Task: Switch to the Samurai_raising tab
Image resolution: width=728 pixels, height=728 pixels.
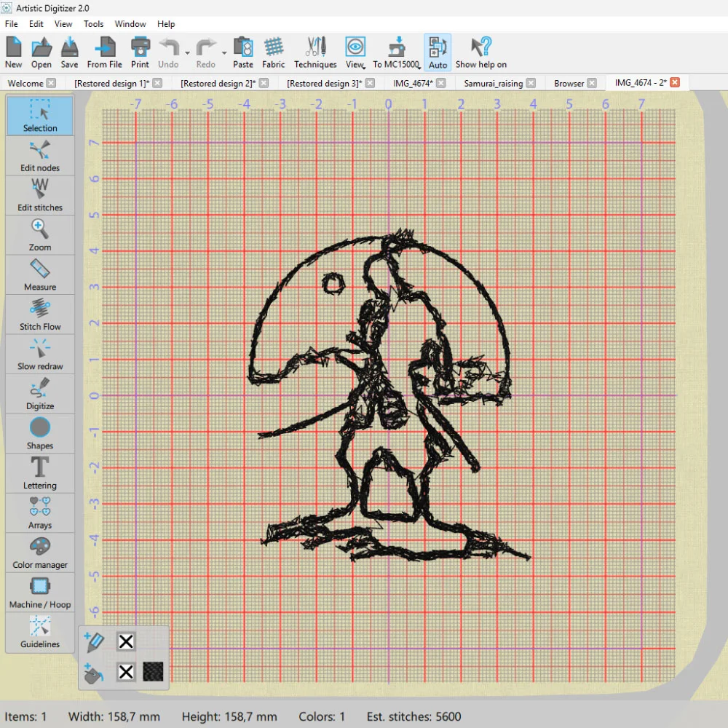Action: tap(493, 83)
